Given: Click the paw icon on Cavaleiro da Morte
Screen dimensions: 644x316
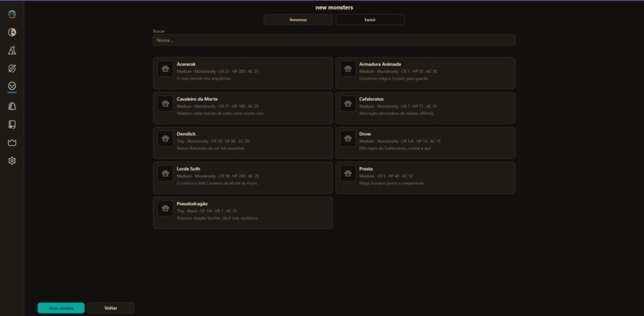Looking at the screenshot, I should pyautogui.click(x=165, y=104).
